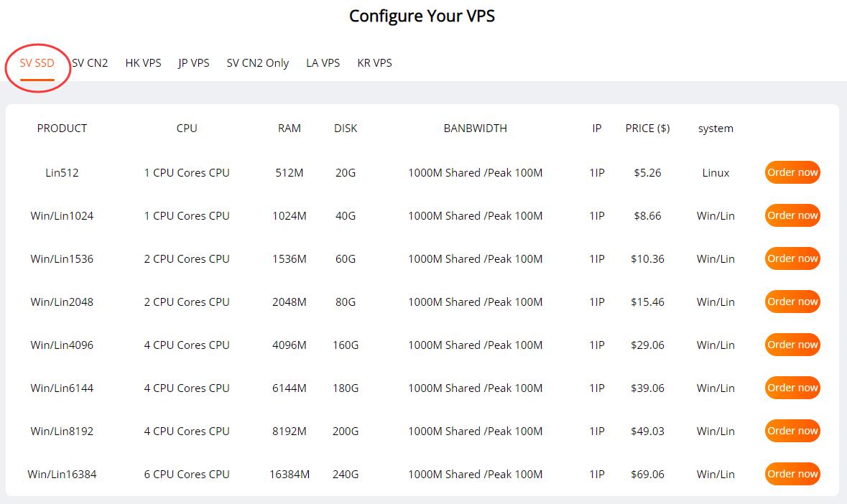Viewport: 847px width, 504px height.
Task: Switch to the JP VPS tab
Action: [193, 63]
